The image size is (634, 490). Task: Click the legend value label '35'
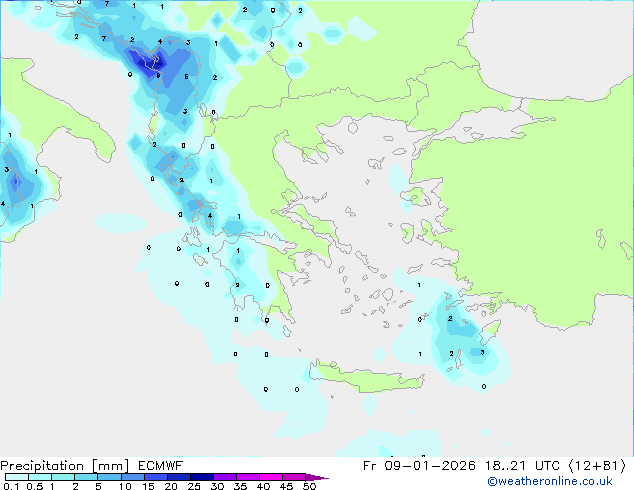coord(240,486)
